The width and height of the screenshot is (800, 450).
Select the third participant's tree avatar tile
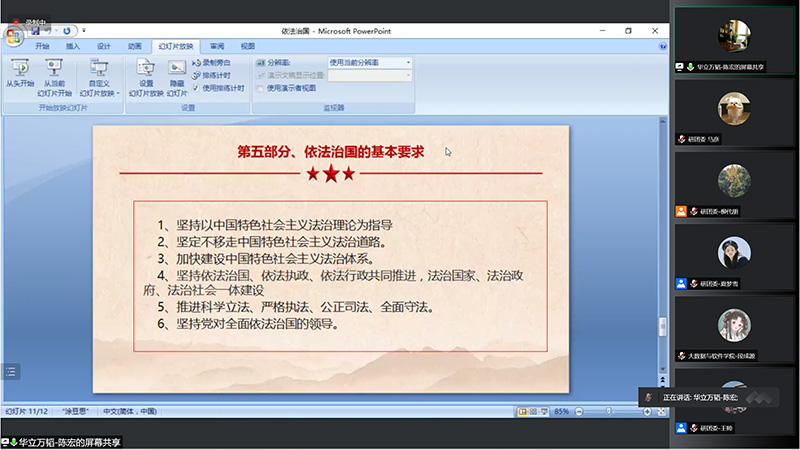[x=734, y=185]
